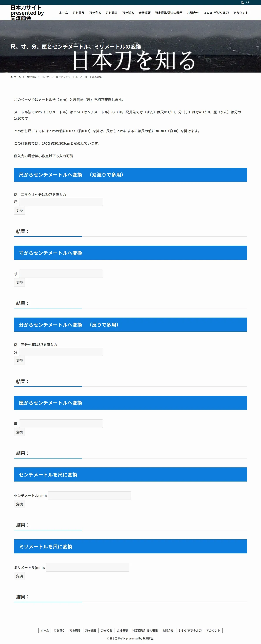The height and width of the screenshot is (644, 261).
Task: Click 変換 button under ミリメートル field
Action: coord(19,576)
